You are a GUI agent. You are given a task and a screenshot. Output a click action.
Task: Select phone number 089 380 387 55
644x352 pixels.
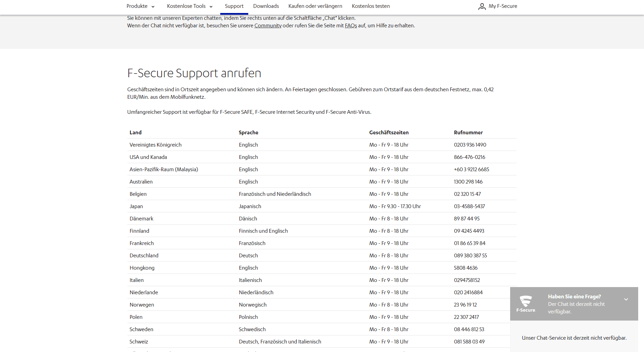pyautogui.click(x=471, y=256)
